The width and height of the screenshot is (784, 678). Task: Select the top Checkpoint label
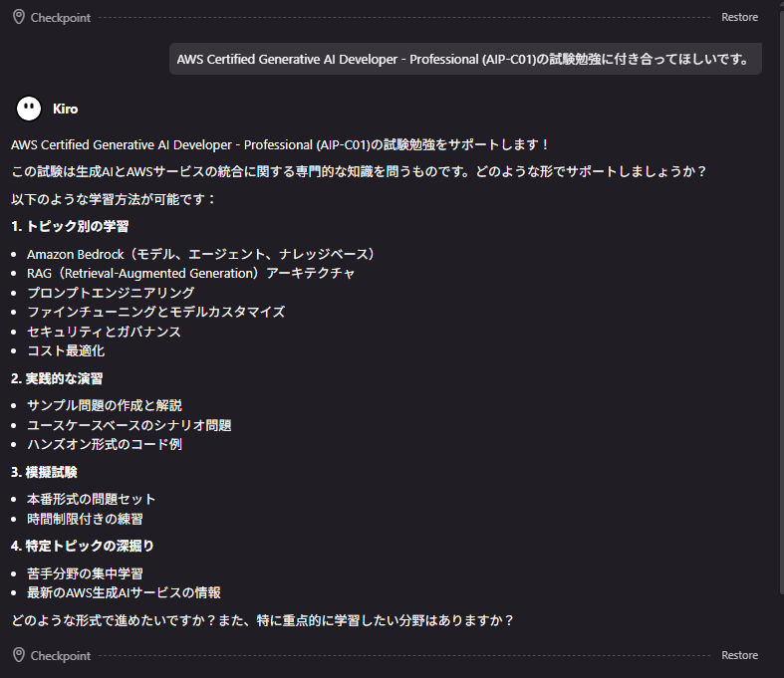click(x=61, y=18)
